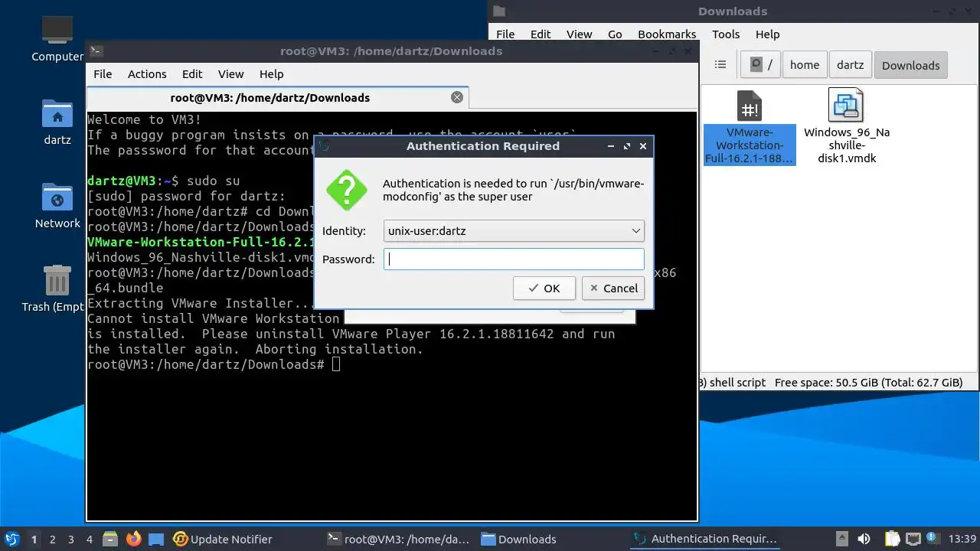
Task: Click the 'Authentication is needed' message text
Action: 514,190
